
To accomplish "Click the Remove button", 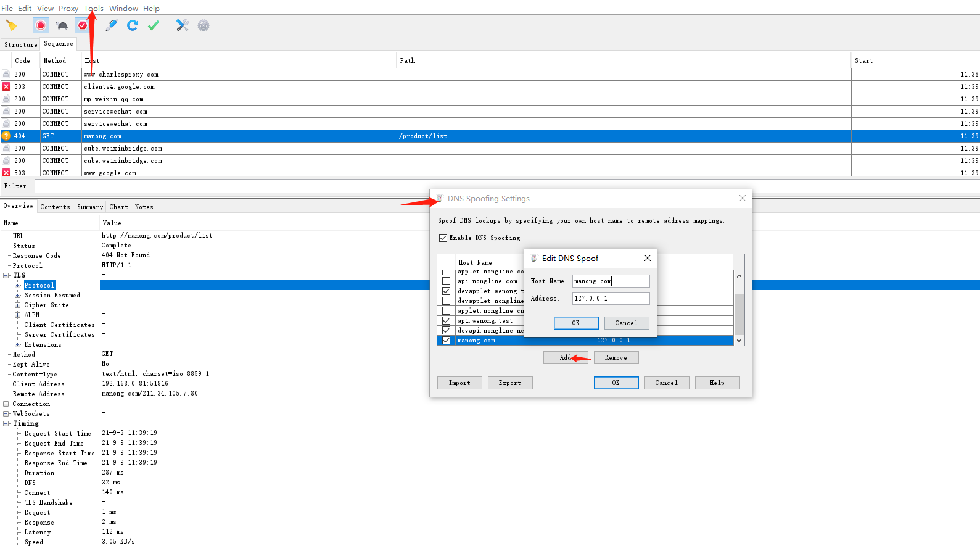I will point(616,357).
